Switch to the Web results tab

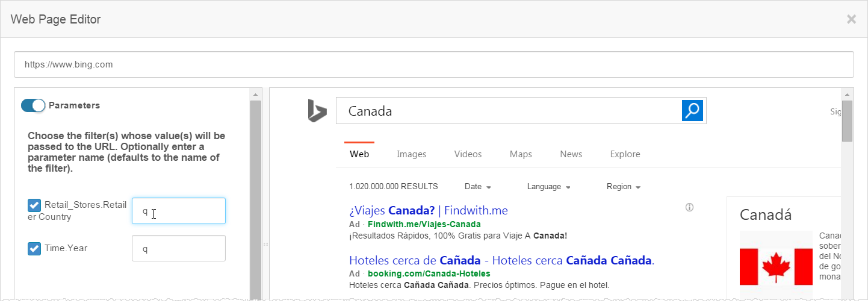359,154
